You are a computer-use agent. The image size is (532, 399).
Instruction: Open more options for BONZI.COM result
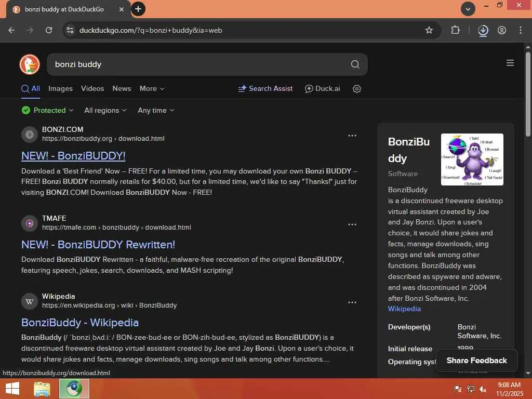coord(352,136)
